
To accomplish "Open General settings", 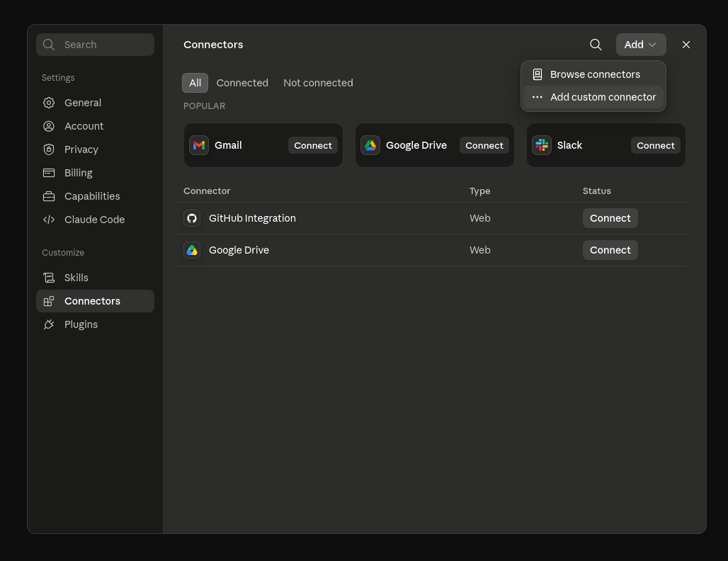I will pyautogui.click(x=95, y=103).
